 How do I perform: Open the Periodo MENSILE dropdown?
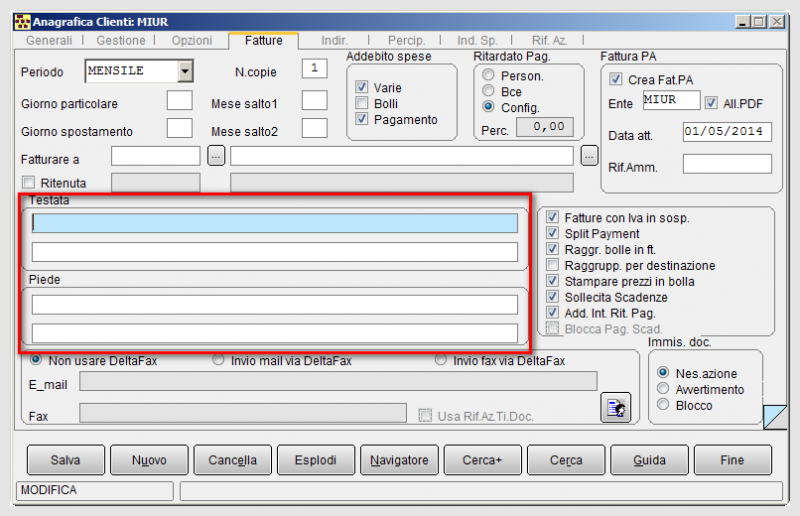[185, 71]
